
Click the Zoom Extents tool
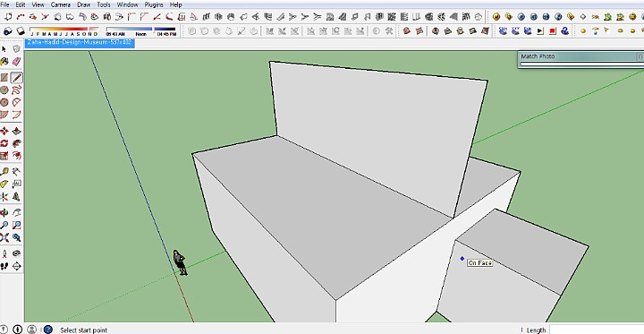4,237
